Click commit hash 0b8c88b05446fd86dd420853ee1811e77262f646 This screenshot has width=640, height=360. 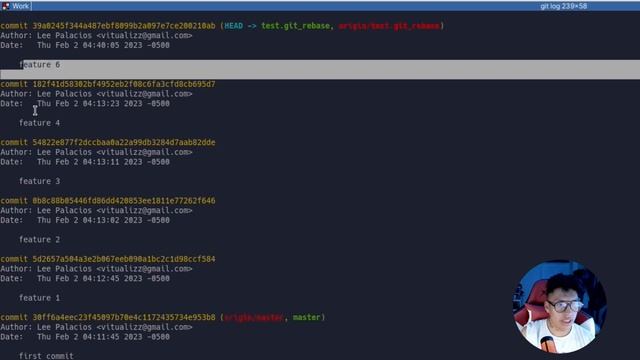[124, 201]
